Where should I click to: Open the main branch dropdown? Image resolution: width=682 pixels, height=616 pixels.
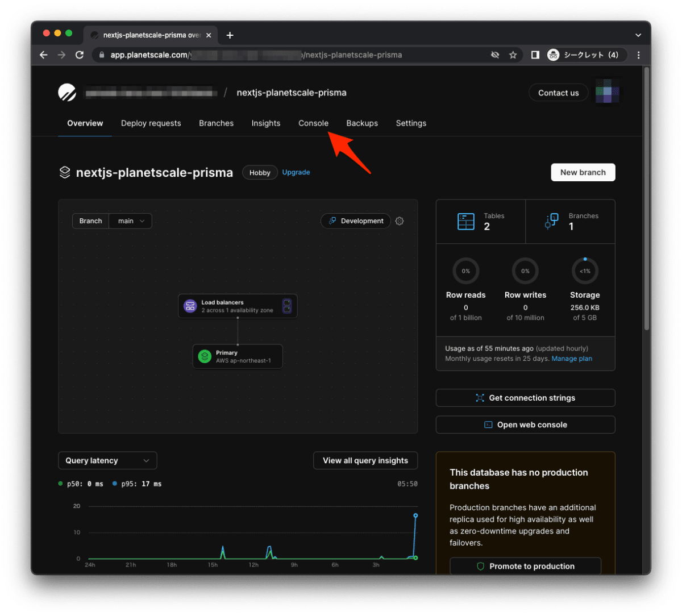pyautogui.click(x=131, y=221)
